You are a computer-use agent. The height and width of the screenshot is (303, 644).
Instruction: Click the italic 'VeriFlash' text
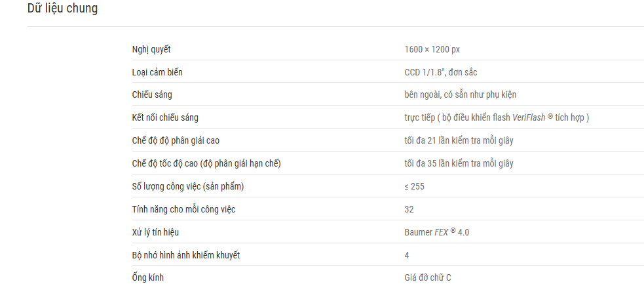click(x=529, y=117)
